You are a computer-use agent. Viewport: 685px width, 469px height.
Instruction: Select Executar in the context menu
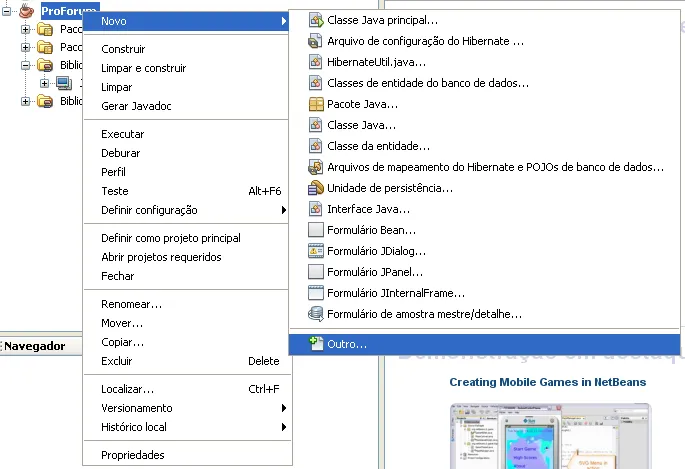click(188, 134)
